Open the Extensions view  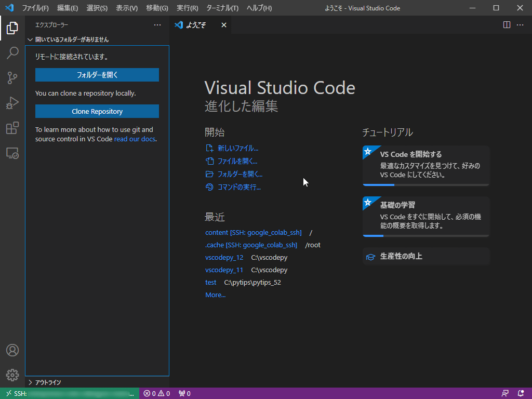[12, 128]
